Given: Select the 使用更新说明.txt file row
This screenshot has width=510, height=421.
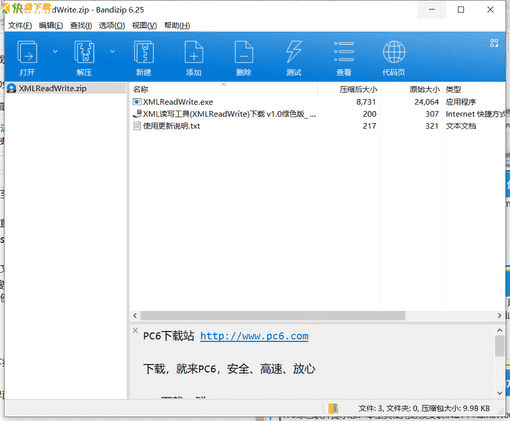Looking at the screenshot, I should point(318,126).
